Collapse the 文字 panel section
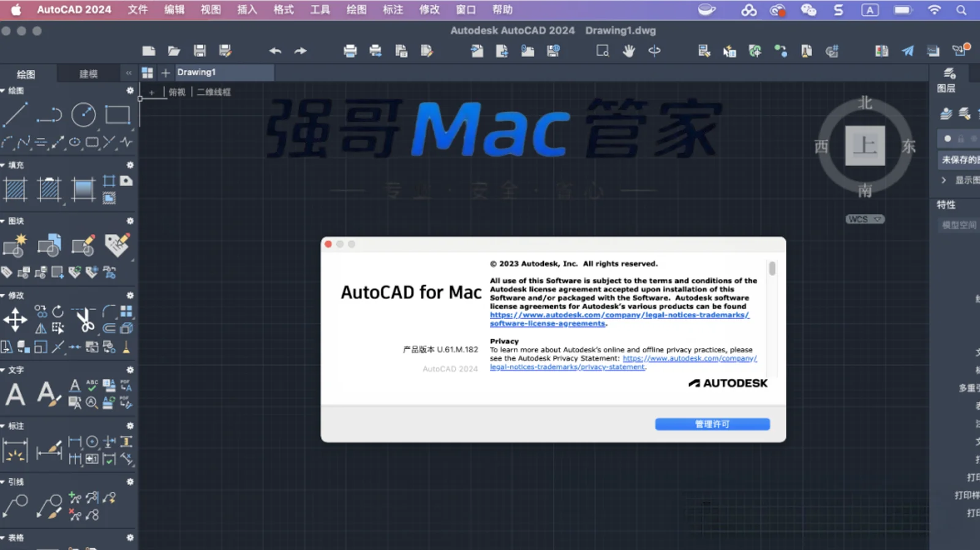Viewport: 980px width, 550px height. [x=3, y=370]
